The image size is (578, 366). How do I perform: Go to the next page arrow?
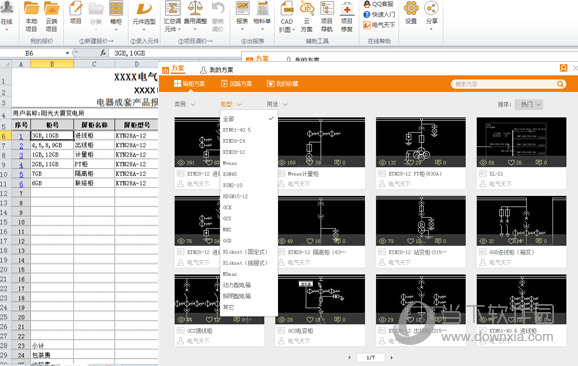coord(391,357)
